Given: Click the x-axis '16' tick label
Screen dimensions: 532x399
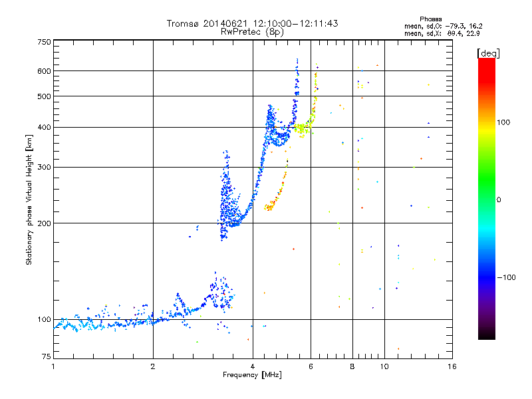Looking at the screenshot, I should [x=452, y=366].
